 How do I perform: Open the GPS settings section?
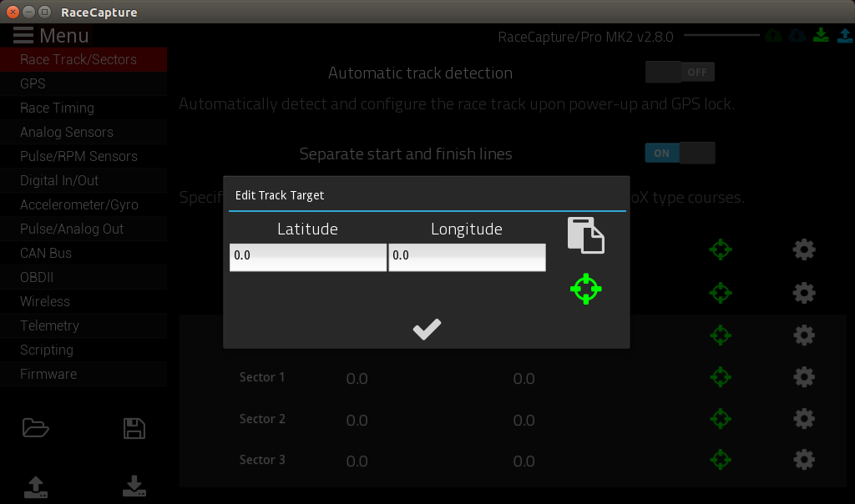click(x=83, y=84)
